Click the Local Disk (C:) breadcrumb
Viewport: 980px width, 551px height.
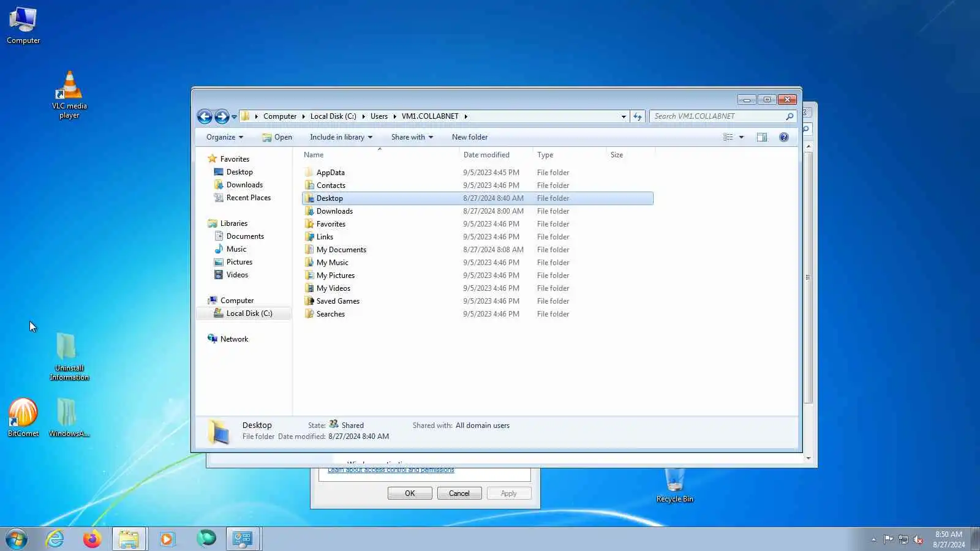tap(333, 116)
